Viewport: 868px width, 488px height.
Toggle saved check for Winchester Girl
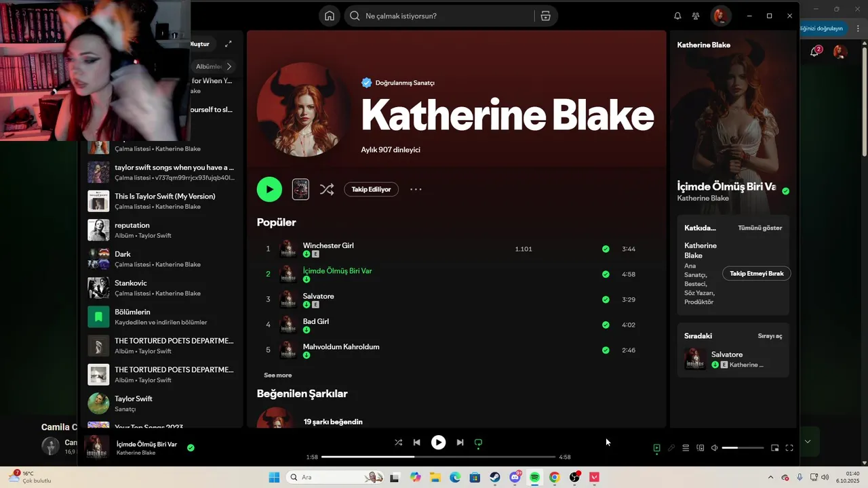tap(606, 249)
